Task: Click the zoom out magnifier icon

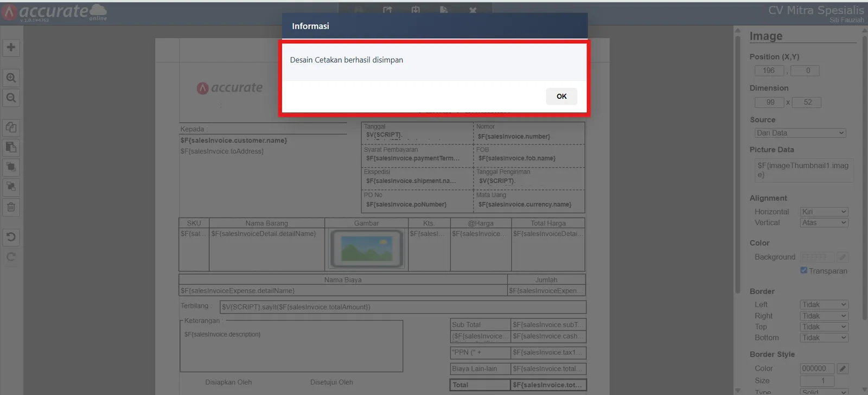Action: [11, 98]
